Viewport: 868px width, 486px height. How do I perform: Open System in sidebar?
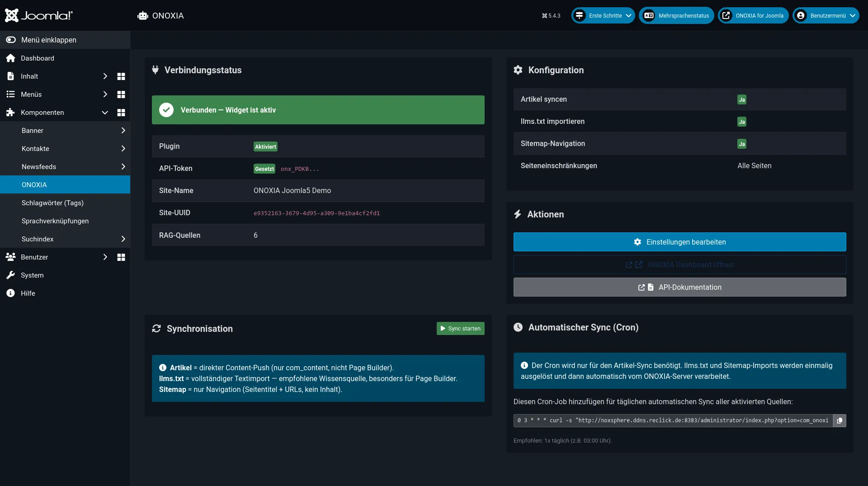(x=65, y=275)
